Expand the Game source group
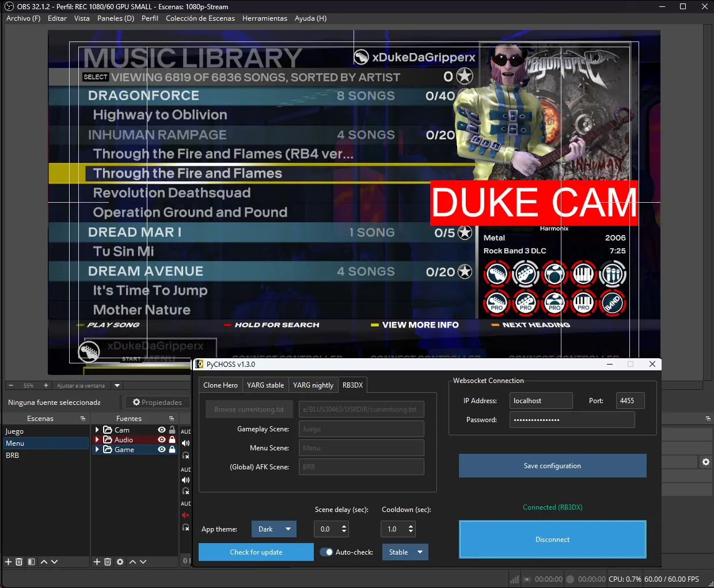 click(x=97, y=449)
